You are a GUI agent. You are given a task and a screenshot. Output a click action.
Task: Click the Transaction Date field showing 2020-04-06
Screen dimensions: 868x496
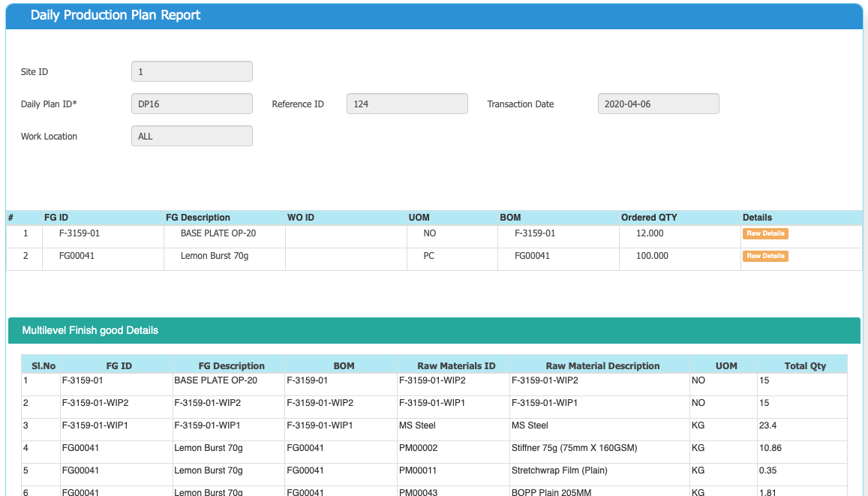click(x=658, y=104)
